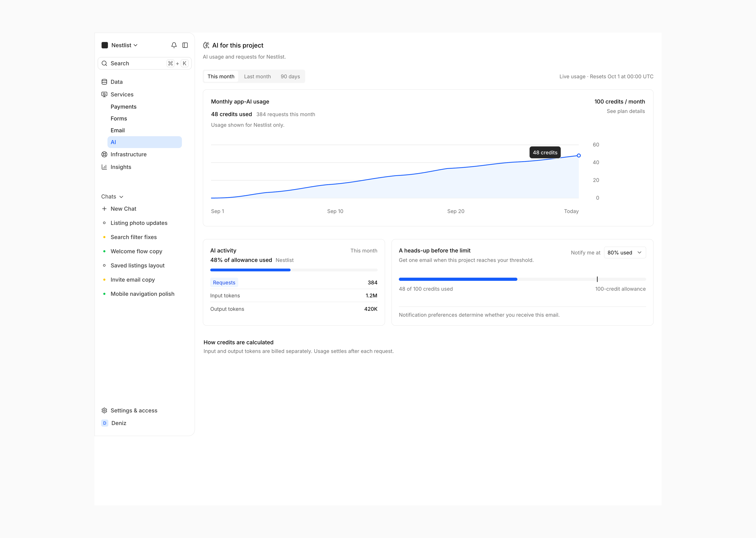Click the Services monitor icon
Viewport: 756px width, 538px height.
tap(104, 94)
